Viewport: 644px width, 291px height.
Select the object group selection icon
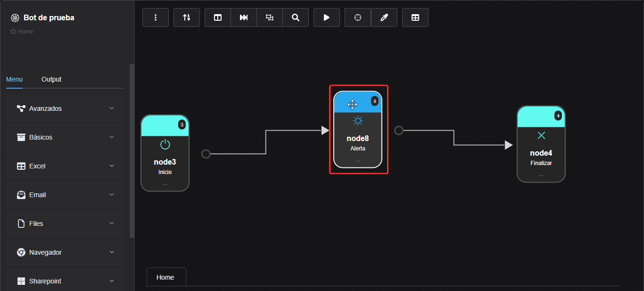tap(270, 17)
